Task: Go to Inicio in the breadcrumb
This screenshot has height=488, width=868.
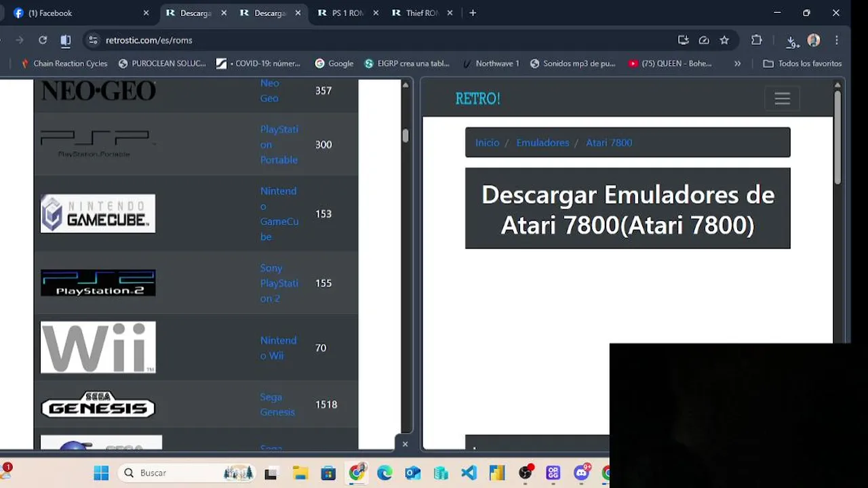Action: click(x=487, y=142)
